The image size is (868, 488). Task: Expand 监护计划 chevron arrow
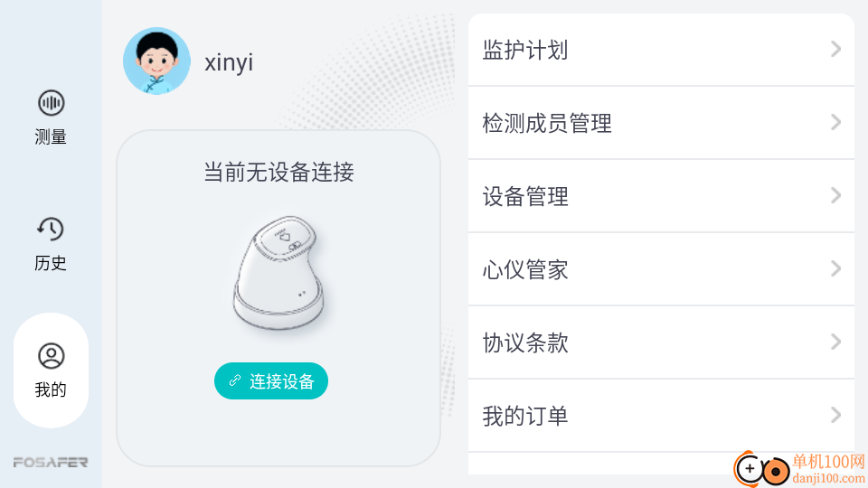(835, 50)
